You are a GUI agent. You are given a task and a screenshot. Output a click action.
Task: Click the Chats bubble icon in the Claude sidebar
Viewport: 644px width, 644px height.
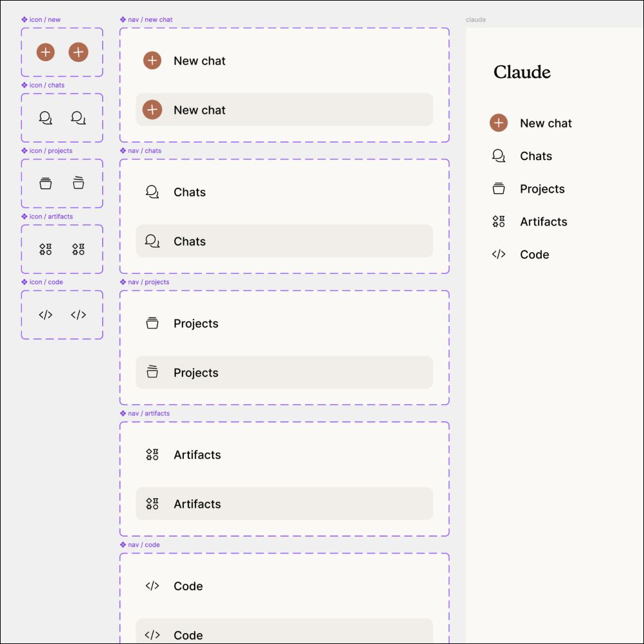tap(499, 156)
